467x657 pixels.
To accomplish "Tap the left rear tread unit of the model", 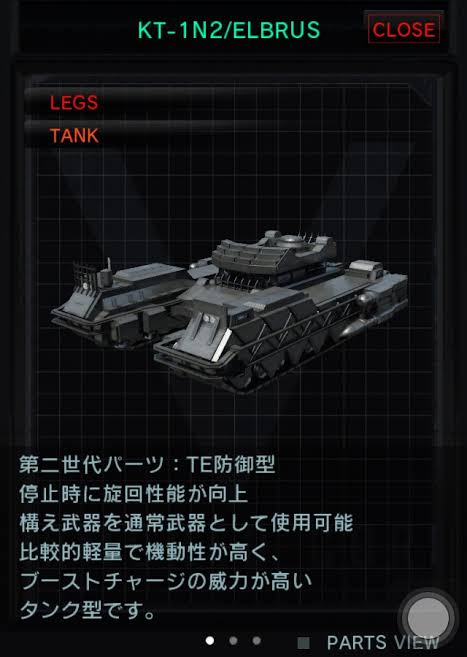I will (x=121, y=303).
